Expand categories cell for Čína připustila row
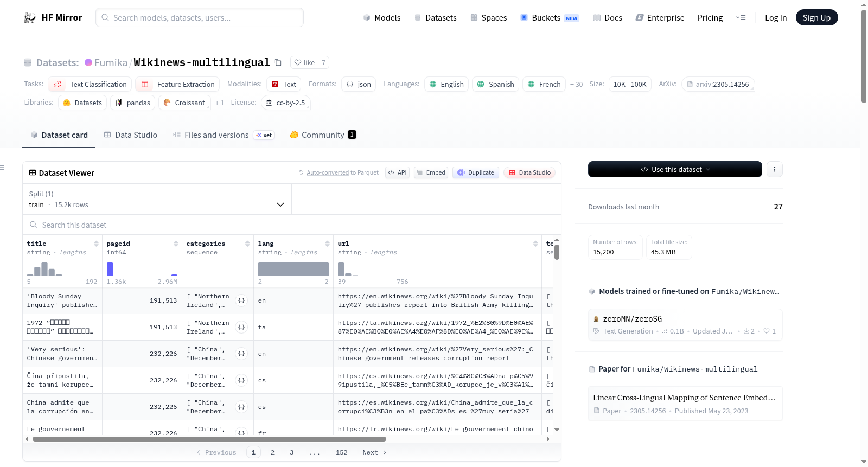The image size is (868, 467). point(241,380)
